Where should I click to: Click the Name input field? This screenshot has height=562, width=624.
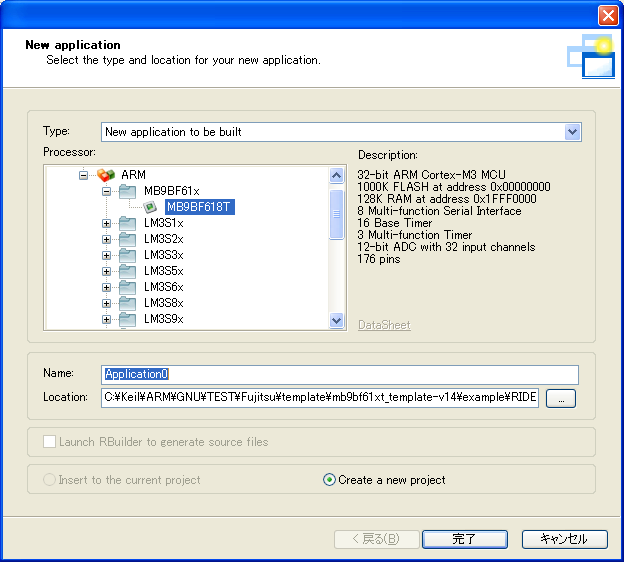[x=340, y=375]
